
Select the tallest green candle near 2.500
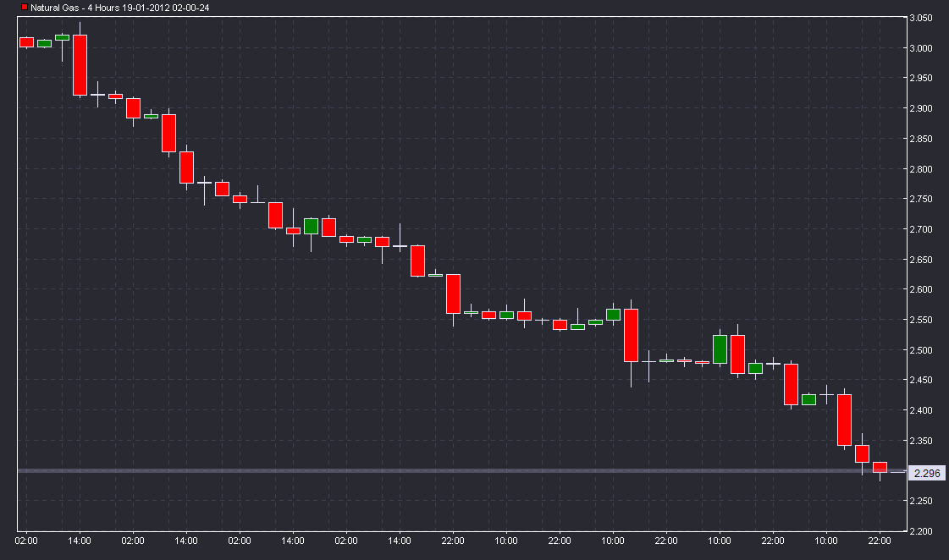click(x=720, y=349)
